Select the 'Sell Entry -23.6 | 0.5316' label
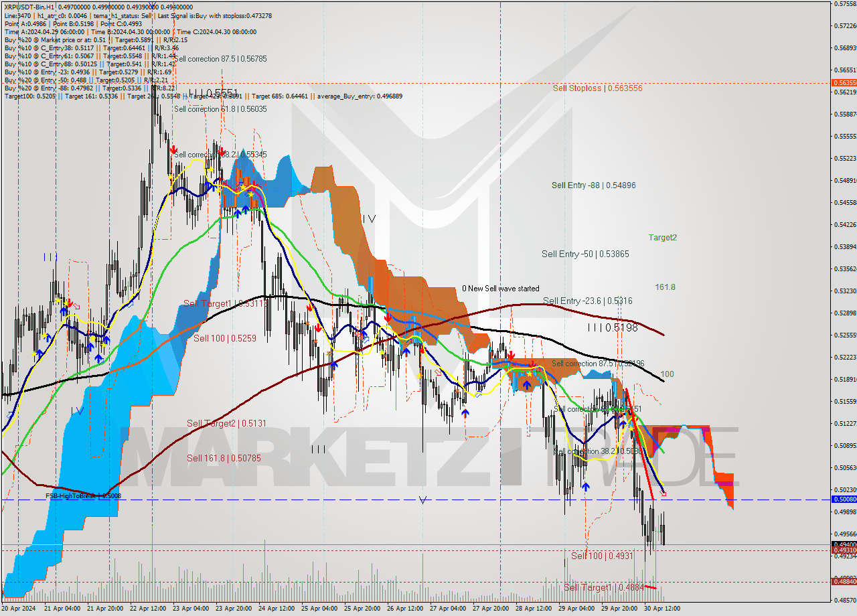This screenshot has height=616, width=857. tap(587, 301)
